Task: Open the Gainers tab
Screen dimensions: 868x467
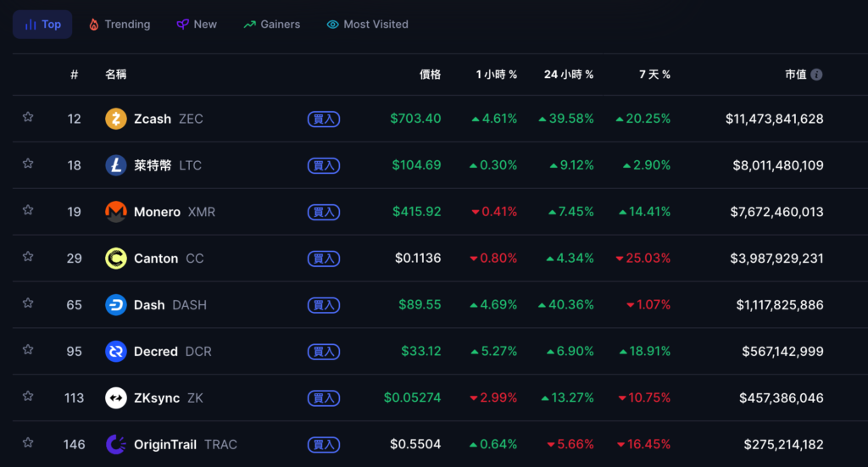Action: (271, 25)
